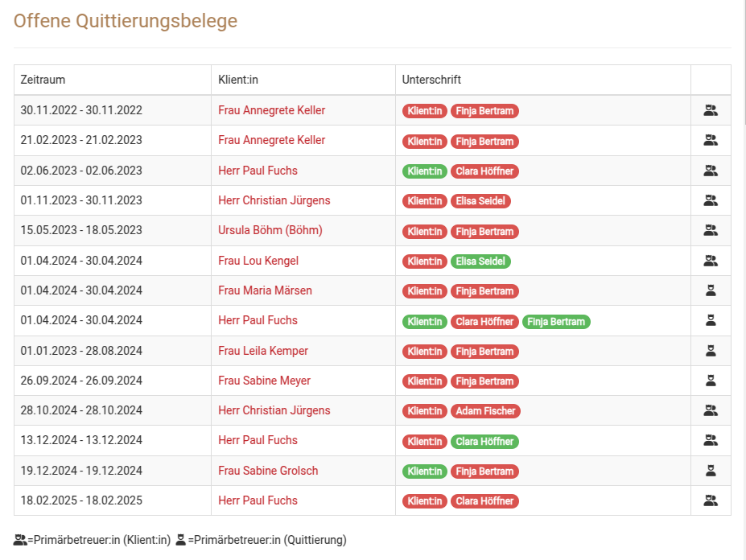The width and height of the screenshot is (746, 560).
Task: Click green Klient:in badge in Sabine Grolsch row
Action: [424, 471]
